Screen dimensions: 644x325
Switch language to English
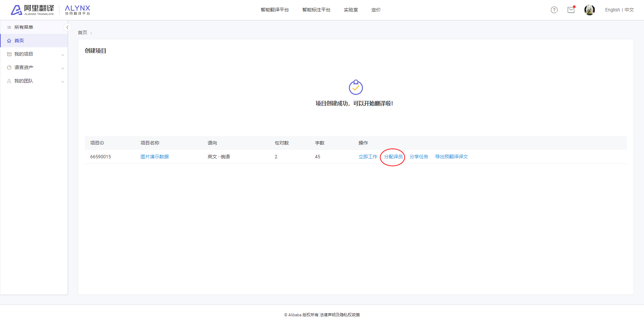tap(612, 10)
